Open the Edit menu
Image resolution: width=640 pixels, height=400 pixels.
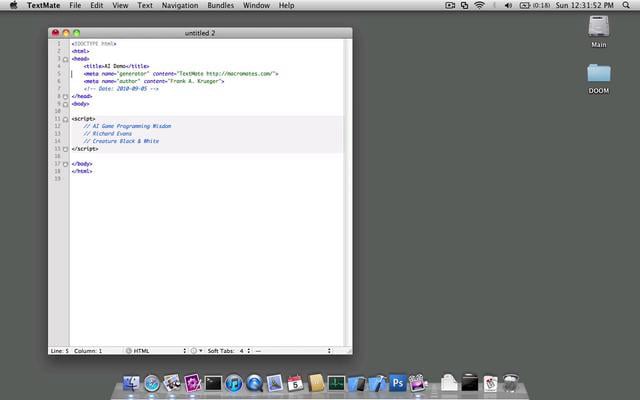coord(97,5)
